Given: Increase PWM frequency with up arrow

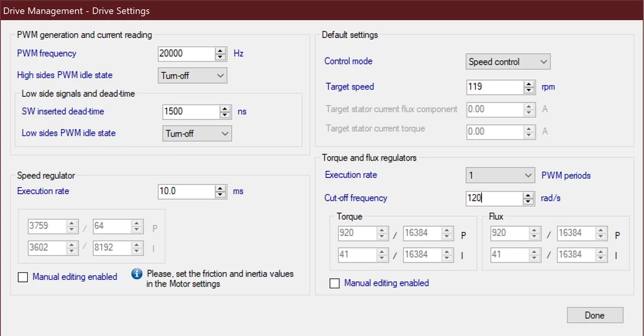Looking at the screenshot, I should pyautogui.click(x=221, y=50).
